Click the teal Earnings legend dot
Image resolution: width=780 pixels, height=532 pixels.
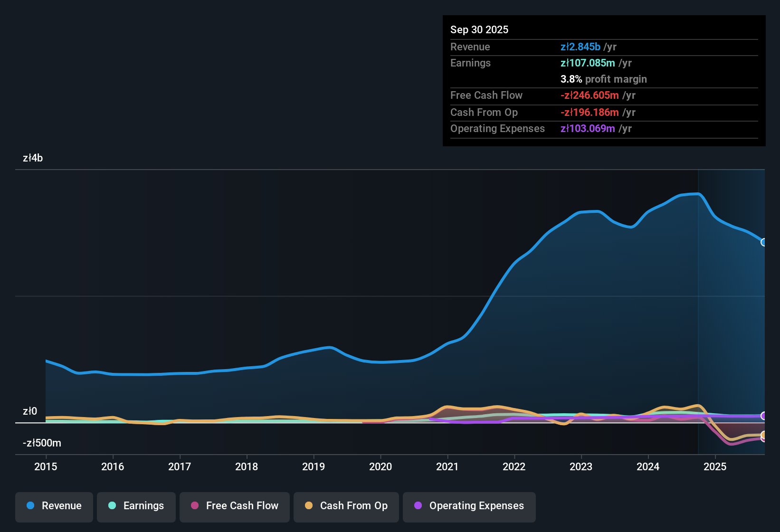pyautogui.click(x=112, y=506)
